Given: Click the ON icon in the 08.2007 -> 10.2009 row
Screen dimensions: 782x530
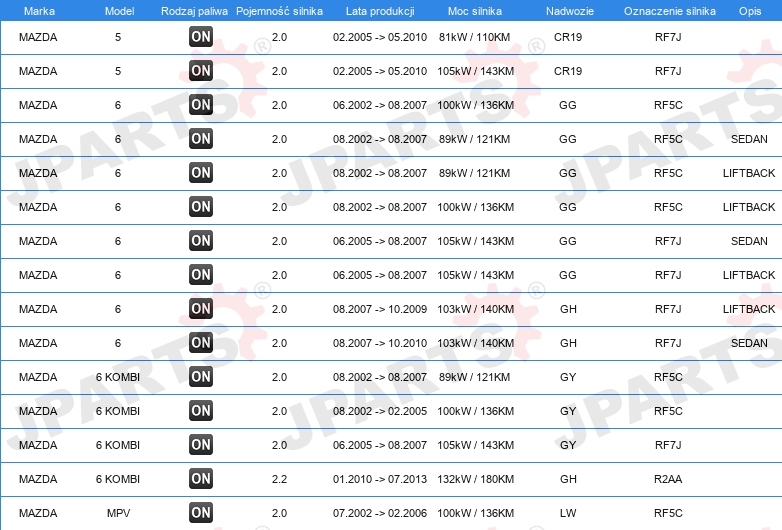Looking at the screenshot, I should pyautogui.click(x=201, y=309).
